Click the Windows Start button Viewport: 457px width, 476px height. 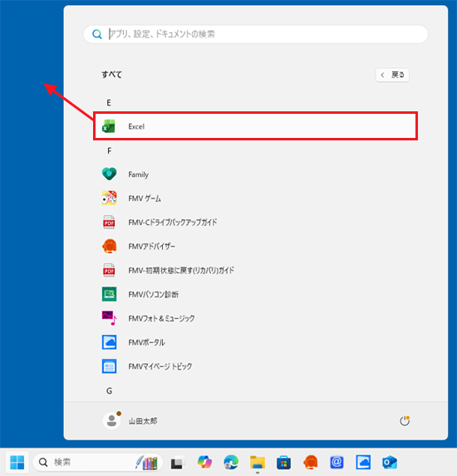17,462
